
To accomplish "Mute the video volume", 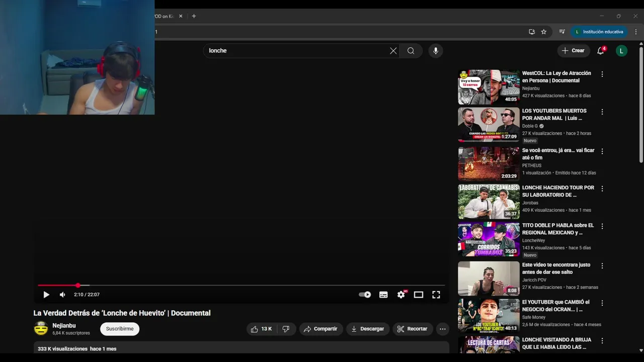I will pyautogui.click(x=62, y=295).
